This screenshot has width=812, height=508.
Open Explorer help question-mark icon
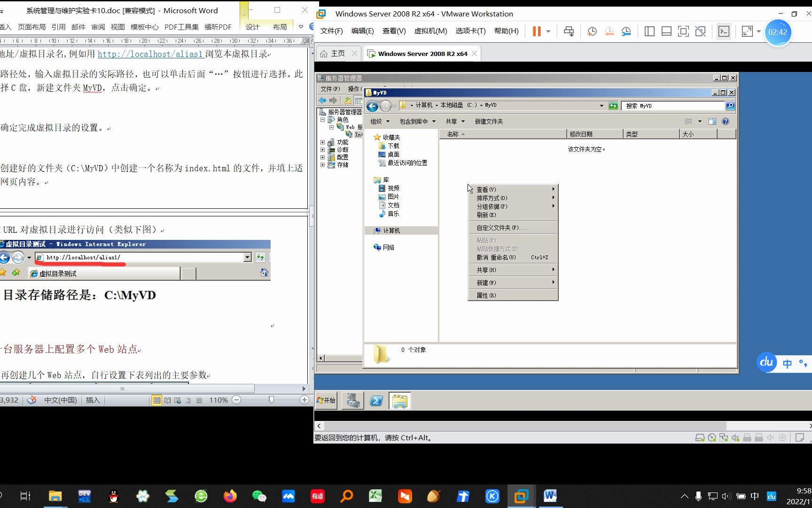point(726,121)
